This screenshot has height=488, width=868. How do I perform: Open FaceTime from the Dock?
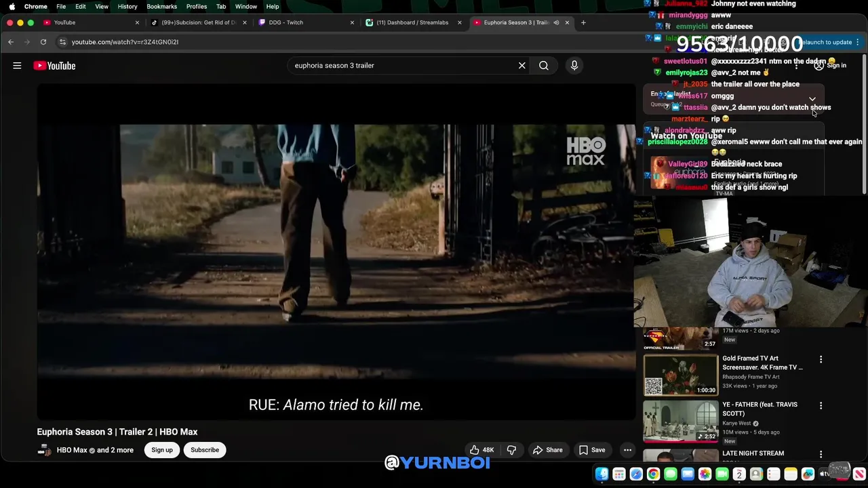722,474
